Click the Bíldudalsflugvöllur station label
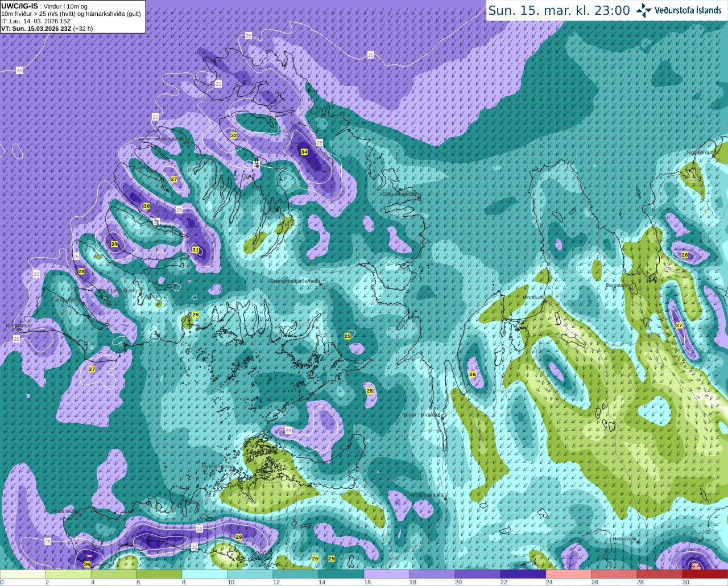 point(118,291)
